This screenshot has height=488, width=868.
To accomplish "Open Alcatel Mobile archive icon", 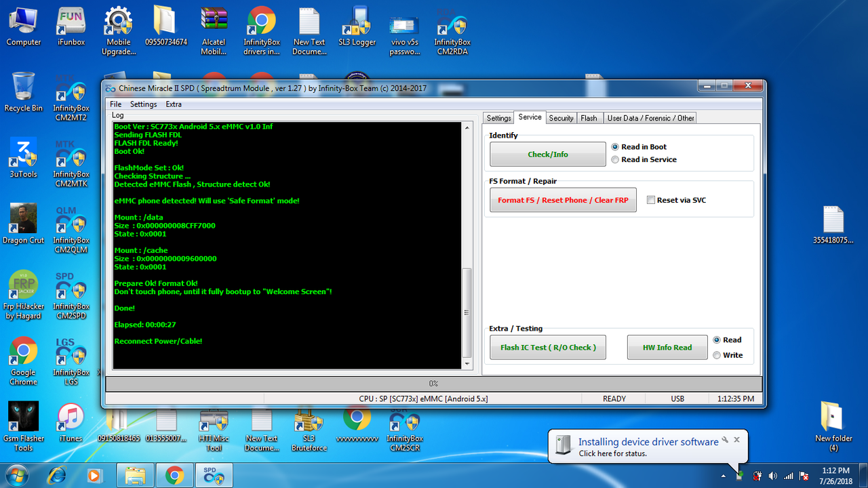I will pos(214,30).
